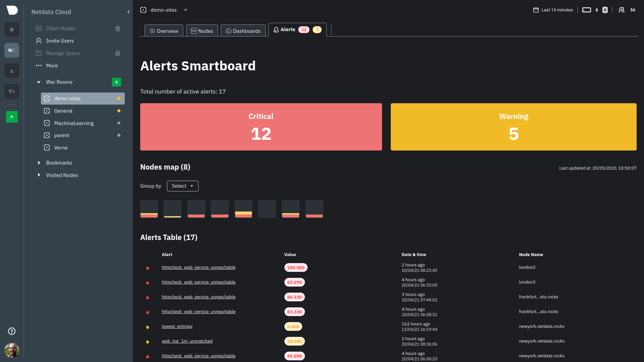The image size is (644, 362).
Task: Click the critical count badge 12 in tab
Action: [304, 30]
